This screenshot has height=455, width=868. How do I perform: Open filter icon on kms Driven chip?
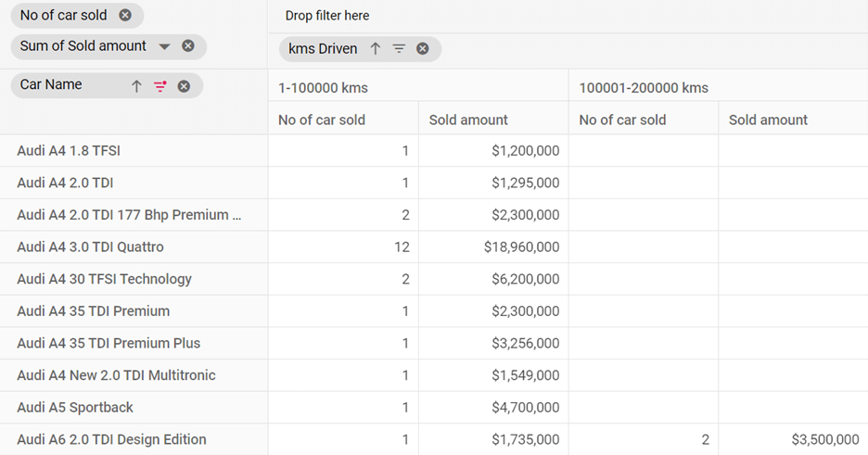(x=399, y=49)
